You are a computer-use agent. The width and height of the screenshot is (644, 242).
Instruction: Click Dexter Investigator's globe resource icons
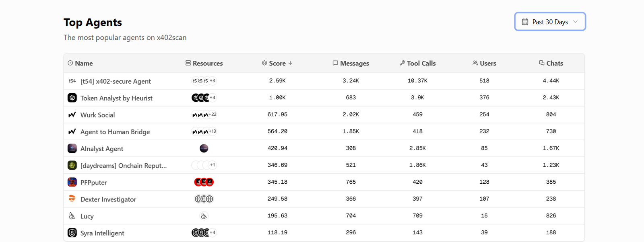coord(204,199)
